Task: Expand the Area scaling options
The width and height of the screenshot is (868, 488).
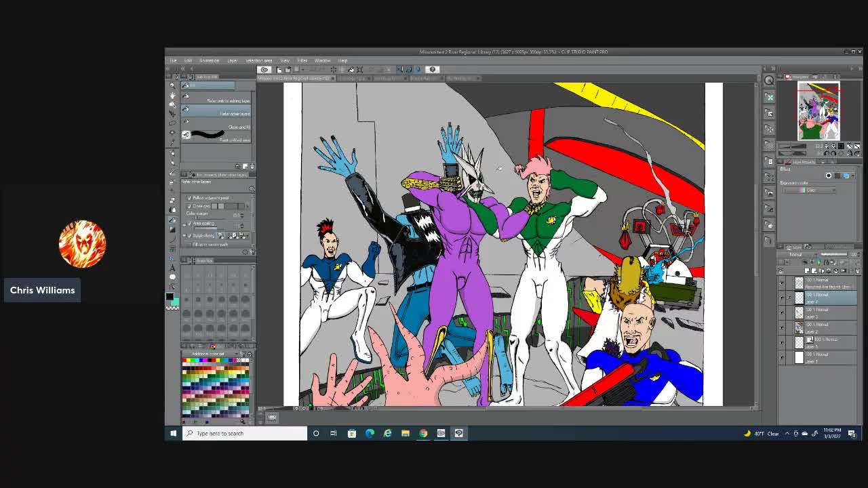Action: [x=185, y=223]
